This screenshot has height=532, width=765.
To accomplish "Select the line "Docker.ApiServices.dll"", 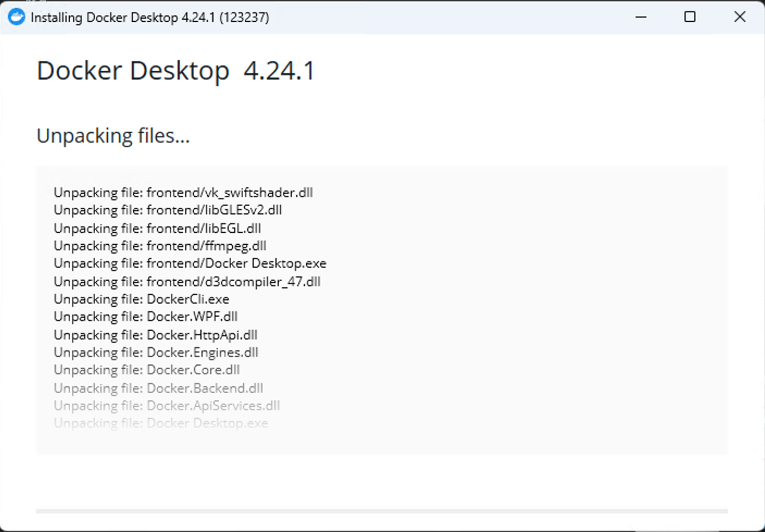I will 167,406.
